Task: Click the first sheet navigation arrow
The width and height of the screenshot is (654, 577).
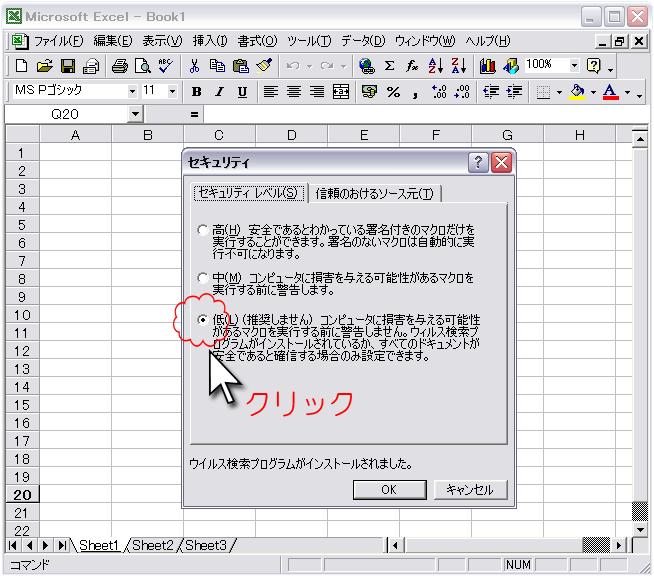Action: tap(13, 545)
